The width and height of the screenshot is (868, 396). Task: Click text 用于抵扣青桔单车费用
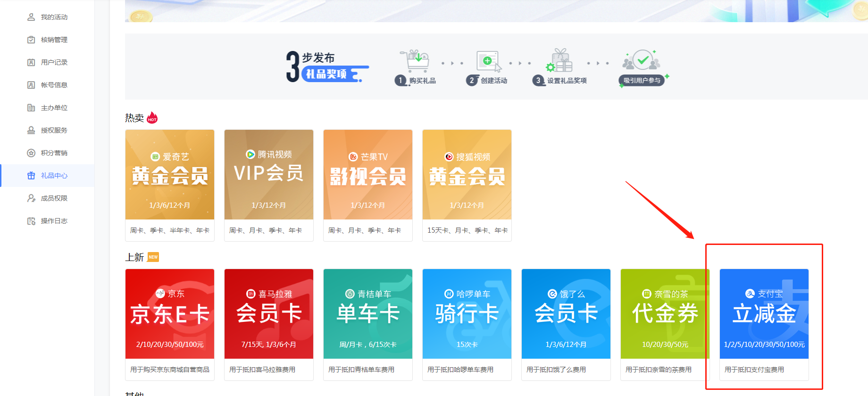tap(361, 370)
